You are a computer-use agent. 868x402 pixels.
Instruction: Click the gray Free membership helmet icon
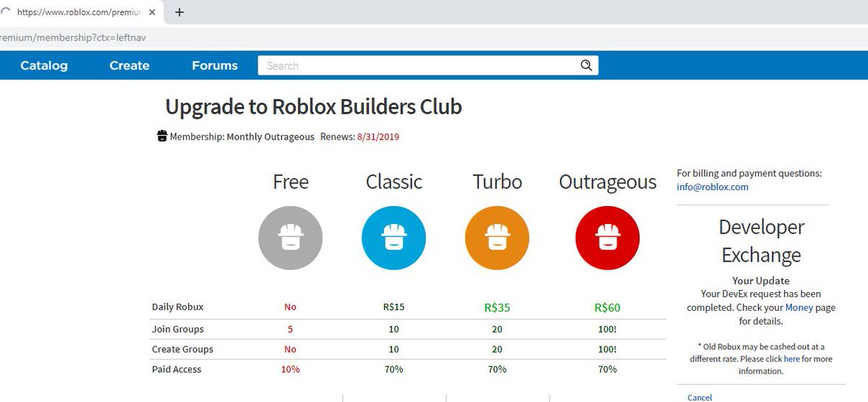290,238
